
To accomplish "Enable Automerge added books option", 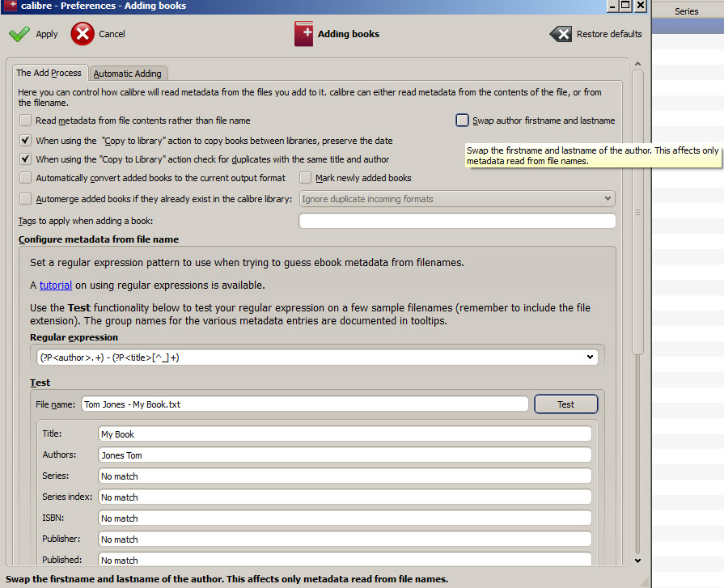I will (x=25, y=199).
